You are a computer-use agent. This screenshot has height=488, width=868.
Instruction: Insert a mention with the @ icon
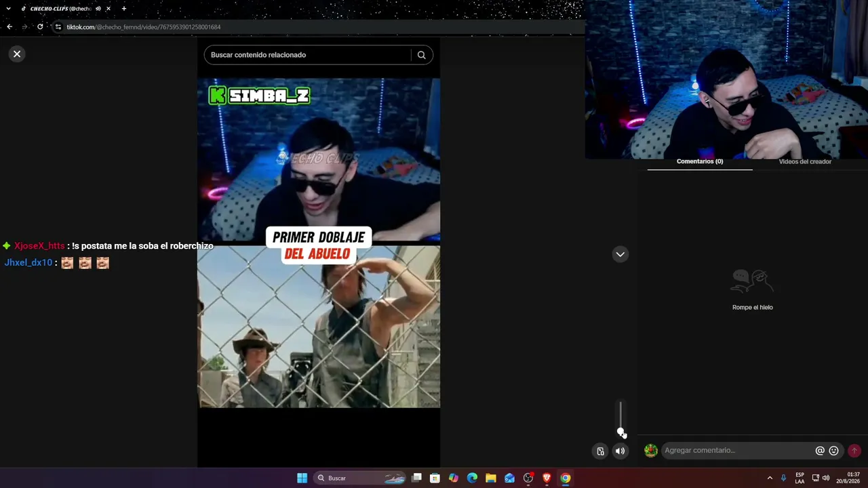820,451
